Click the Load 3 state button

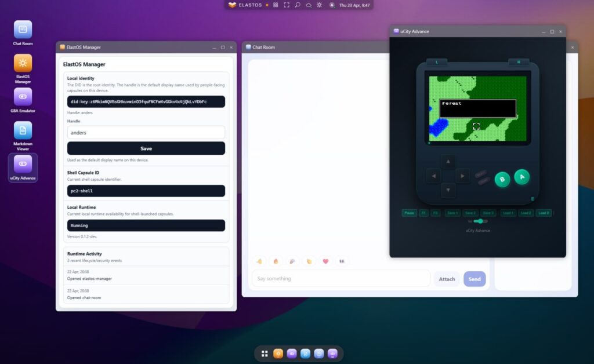(x=544, y=213)
